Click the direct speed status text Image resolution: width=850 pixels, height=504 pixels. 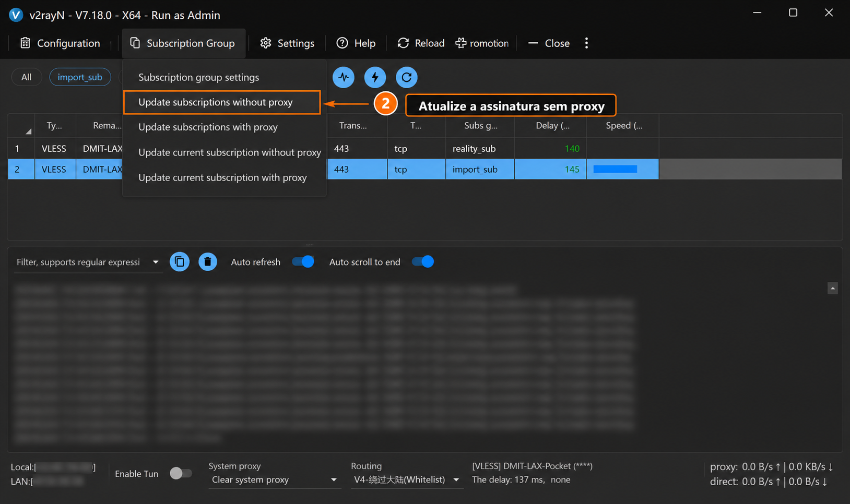(x=769, y=482)
